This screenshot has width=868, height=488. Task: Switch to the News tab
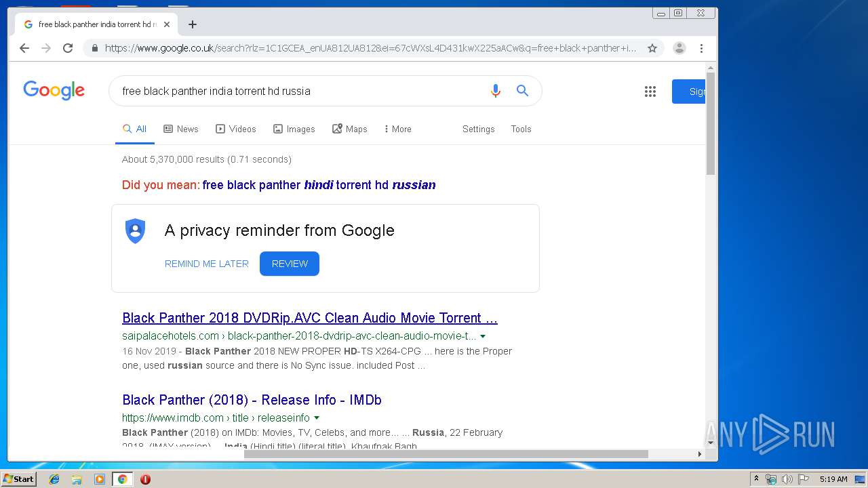pyautogui.click(x=181, y=129)
